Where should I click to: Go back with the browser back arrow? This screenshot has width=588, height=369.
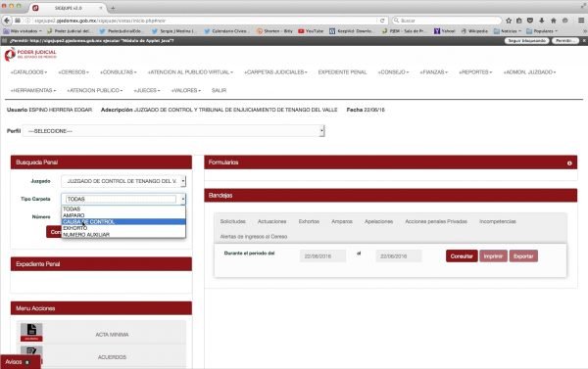pos(7,21)
